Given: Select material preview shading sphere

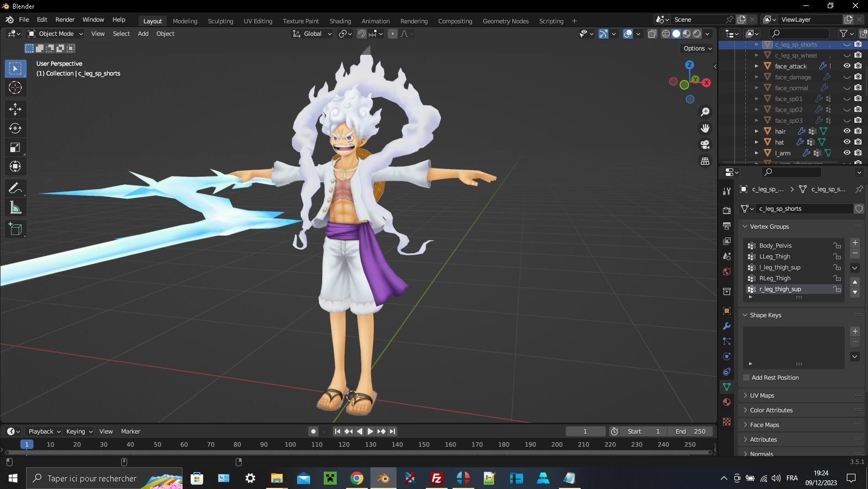Looking at the screenshot, I should tap(687, 34).
